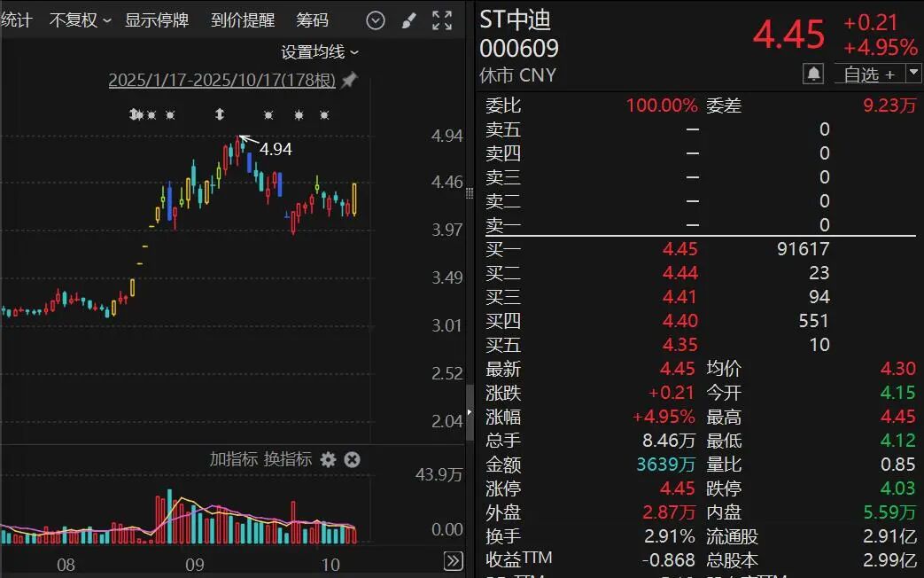Screen dimensions: 924x578
Task: Click the 换手 value 2.91%
Action: [670, 536]
